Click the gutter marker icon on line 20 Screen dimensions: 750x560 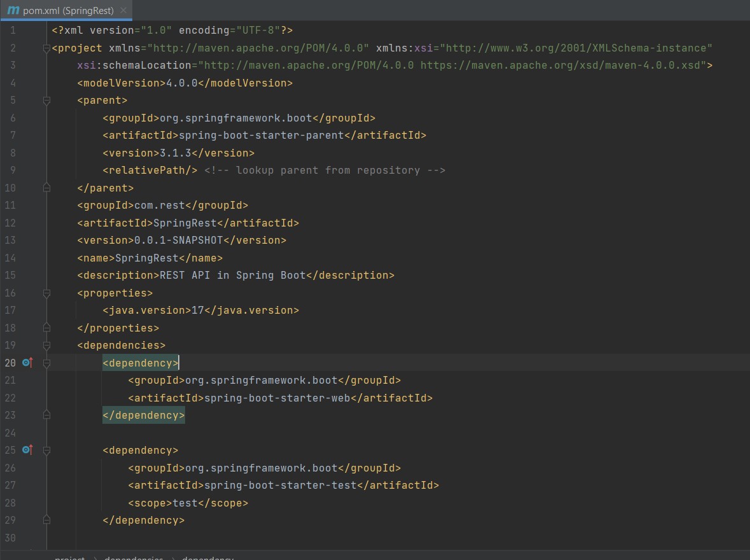28,363
